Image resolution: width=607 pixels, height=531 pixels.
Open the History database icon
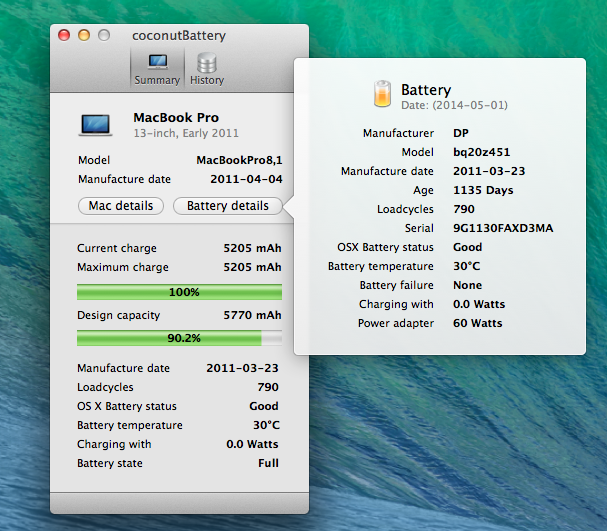(207, 63)
